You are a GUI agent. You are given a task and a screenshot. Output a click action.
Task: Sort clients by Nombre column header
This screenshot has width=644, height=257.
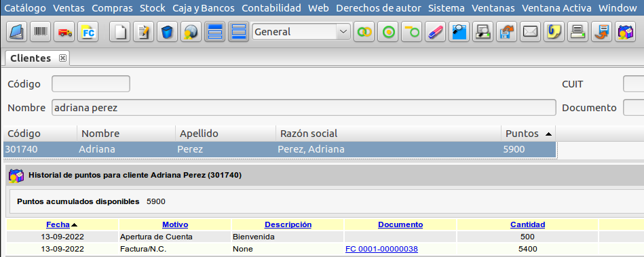[126, 134]
